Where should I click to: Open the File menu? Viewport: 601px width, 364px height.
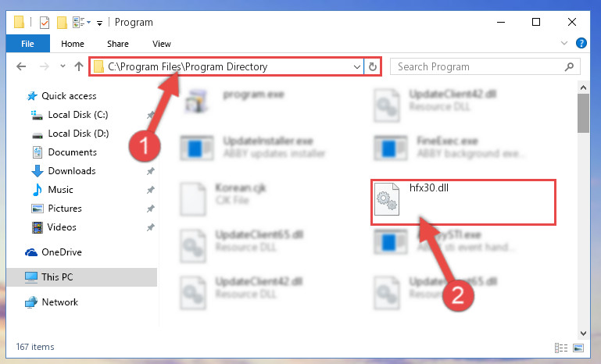coord(27,43)
